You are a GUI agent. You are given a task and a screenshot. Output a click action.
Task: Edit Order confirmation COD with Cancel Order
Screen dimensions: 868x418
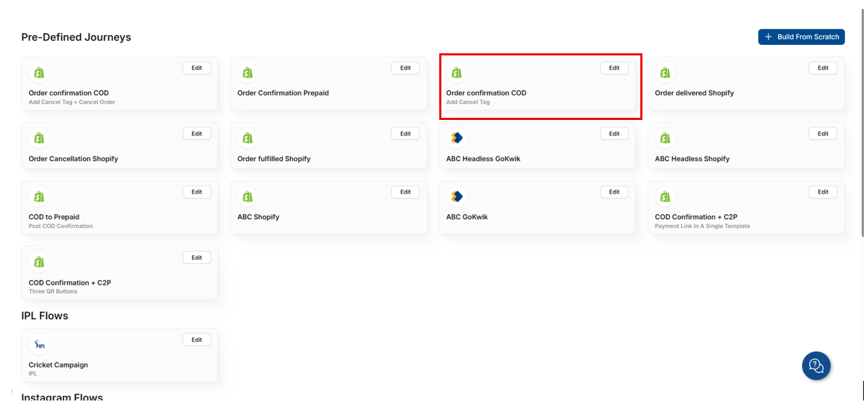tap(197, 68)
